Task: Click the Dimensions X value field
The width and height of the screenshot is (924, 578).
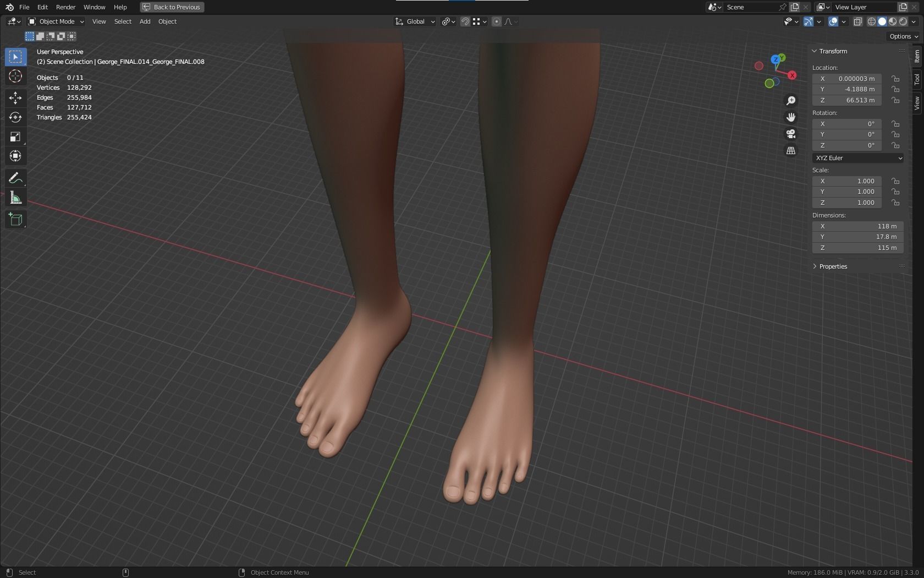Action: point(857,226)
